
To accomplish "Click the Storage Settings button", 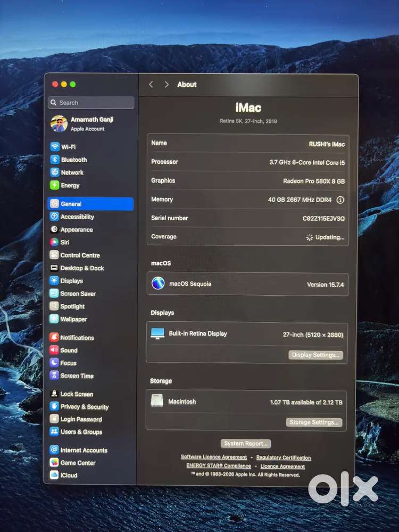I will pos(314,422).
